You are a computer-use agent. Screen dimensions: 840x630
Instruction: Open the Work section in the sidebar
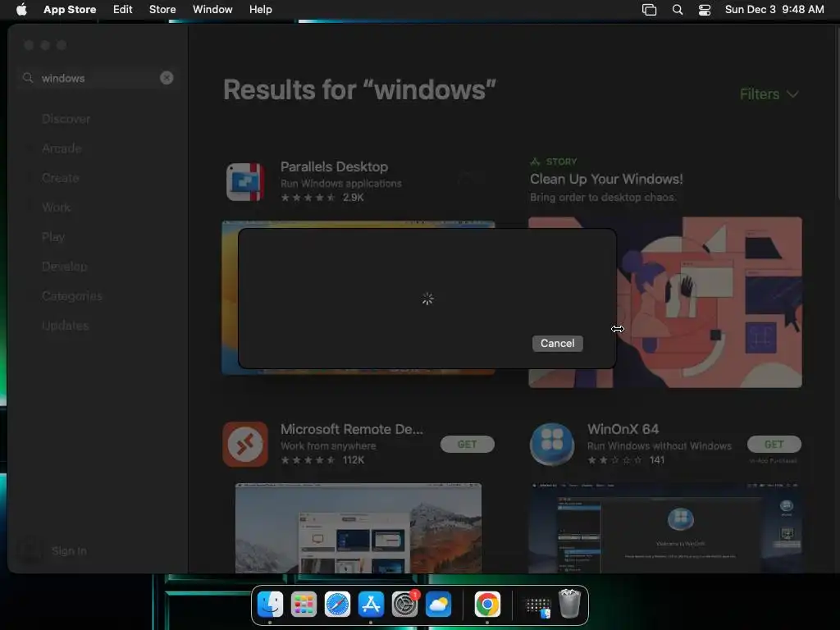point(57,208)
